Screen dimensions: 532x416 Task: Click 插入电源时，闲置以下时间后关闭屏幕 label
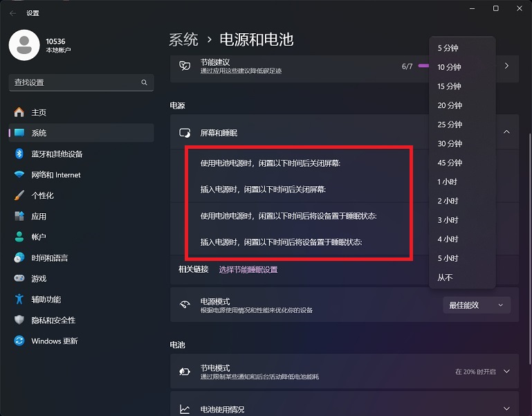click(x=263, y=190)
